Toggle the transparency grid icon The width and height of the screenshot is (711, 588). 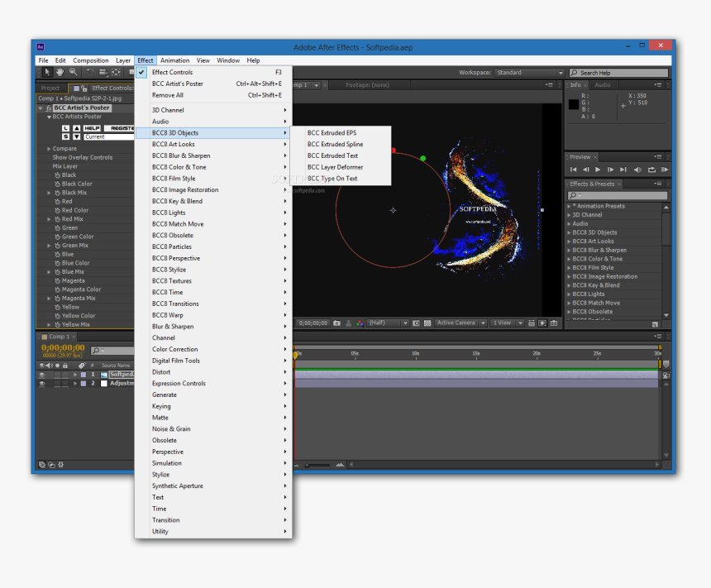[427, 323]
